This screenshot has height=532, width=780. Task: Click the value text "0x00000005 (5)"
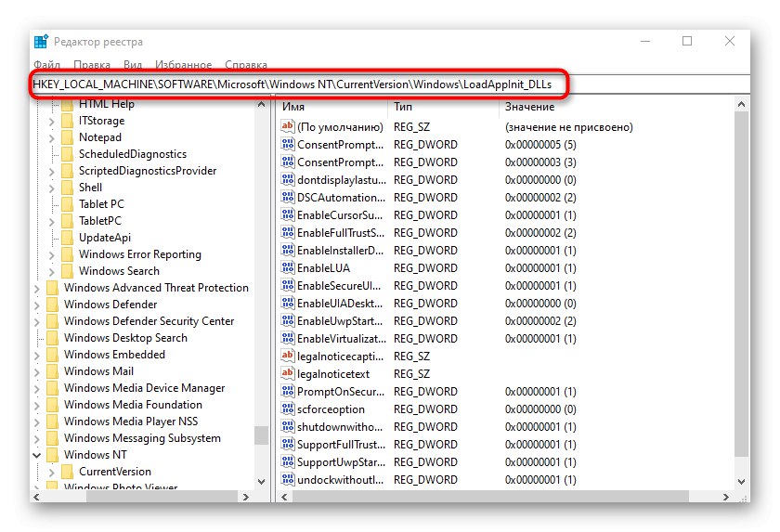tap(540, 145)
